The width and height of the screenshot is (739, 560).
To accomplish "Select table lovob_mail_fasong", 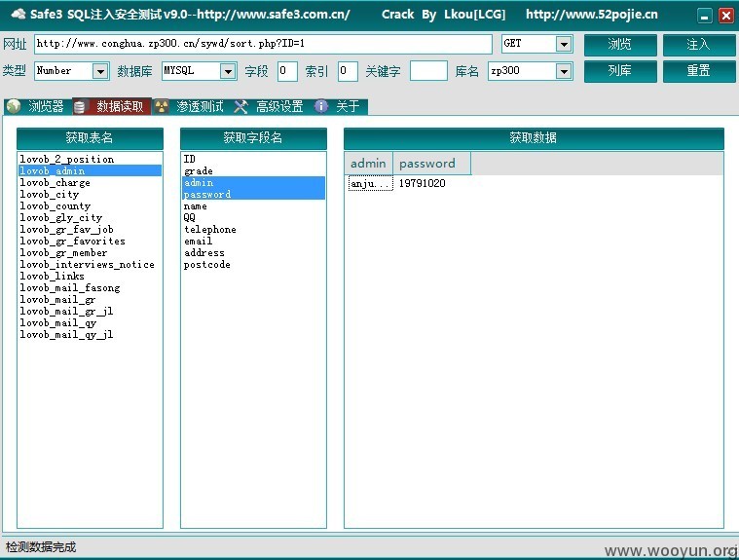I will pyautogui.click(x=90, y=287).
